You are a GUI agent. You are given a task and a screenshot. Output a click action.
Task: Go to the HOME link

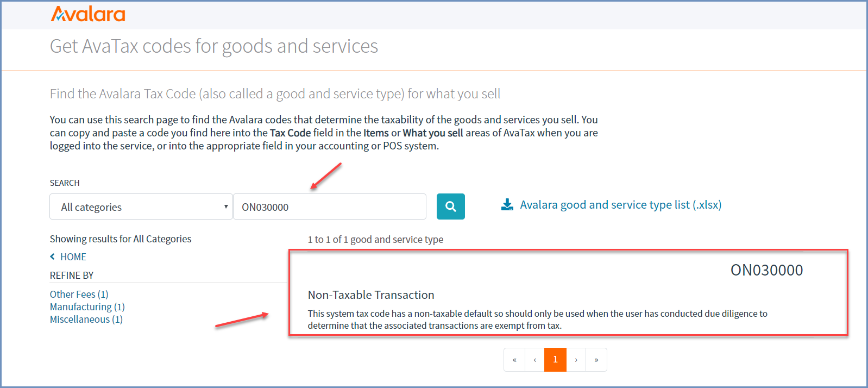point(73,257)
